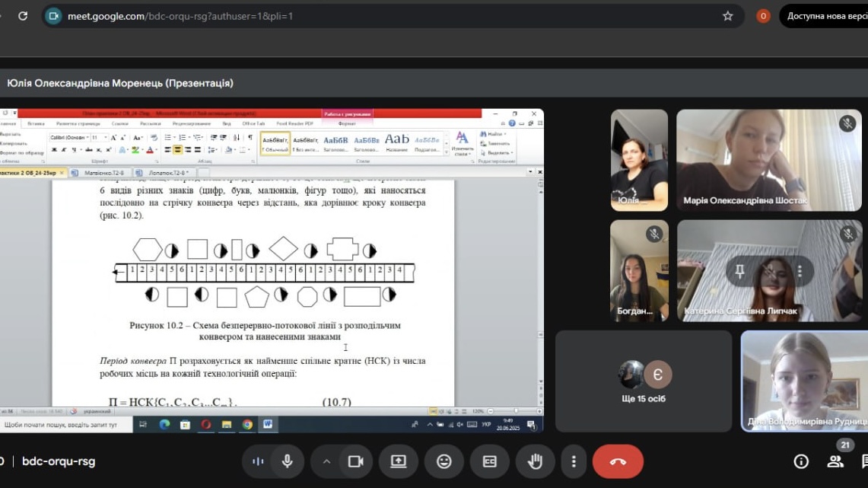Screen dimensions: 868x488
Task: Mute the microphone in Meet toolbar
Action: [x=287, y=461]
